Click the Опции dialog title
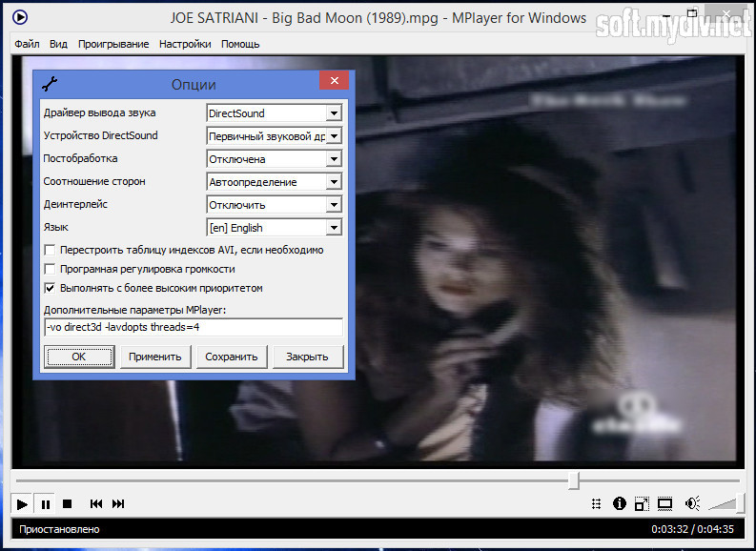This screenshot has width=756, height=551. (194, 84)
